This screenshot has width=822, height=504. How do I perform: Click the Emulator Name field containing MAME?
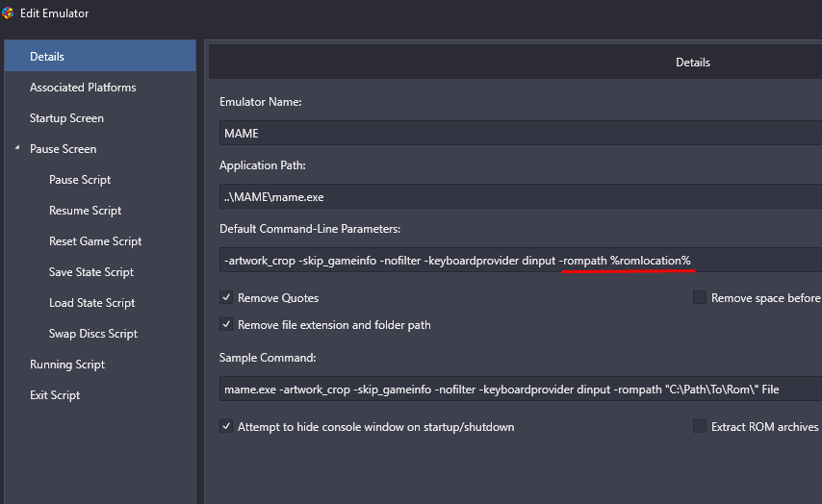pyautogui.click(x=521, y=133)
